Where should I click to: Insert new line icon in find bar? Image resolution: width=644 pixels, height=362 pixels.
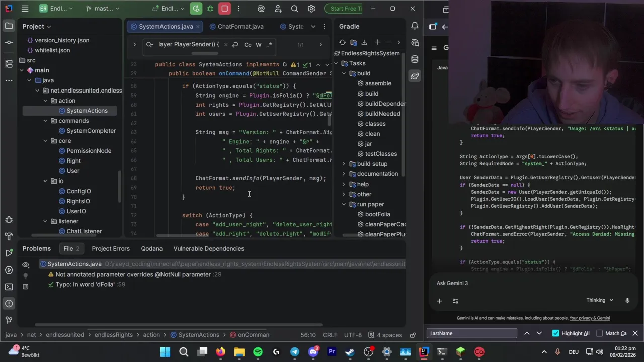[x=235, y=44]
